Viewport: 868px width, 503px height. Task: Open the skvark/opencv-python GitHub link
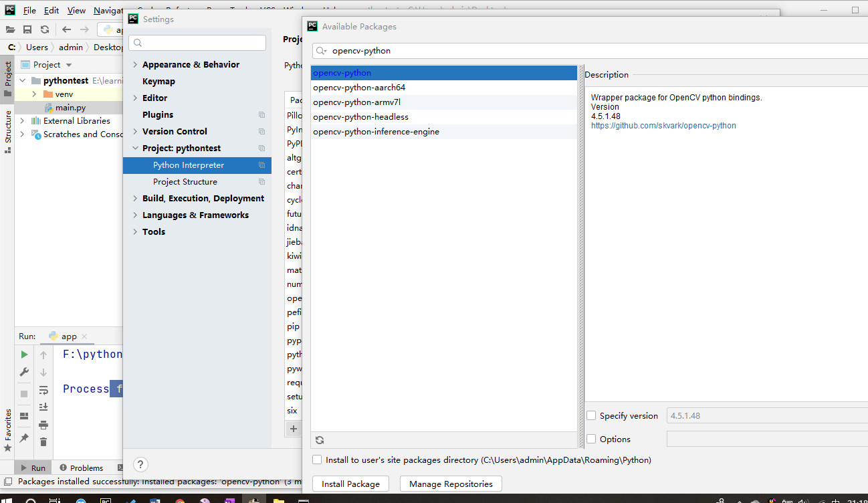(x=663, y=125)
